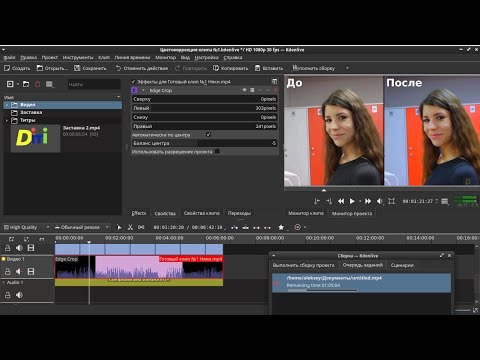Click the Сохранить toolbar button
The height and width of the screenshot is (360, 480).
tap(90, 68)
